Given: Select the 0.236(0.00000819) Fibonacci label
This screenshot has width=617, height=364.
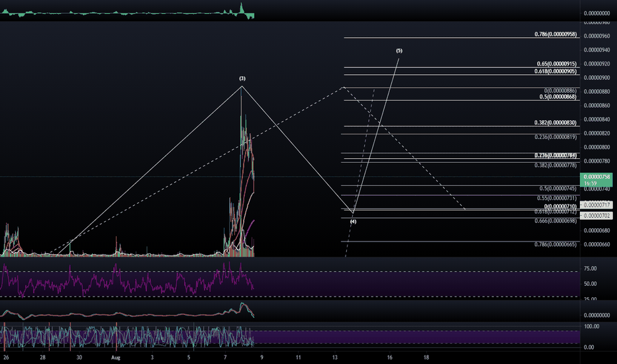Looking at the screenshot, I should [x=555, y=137].
